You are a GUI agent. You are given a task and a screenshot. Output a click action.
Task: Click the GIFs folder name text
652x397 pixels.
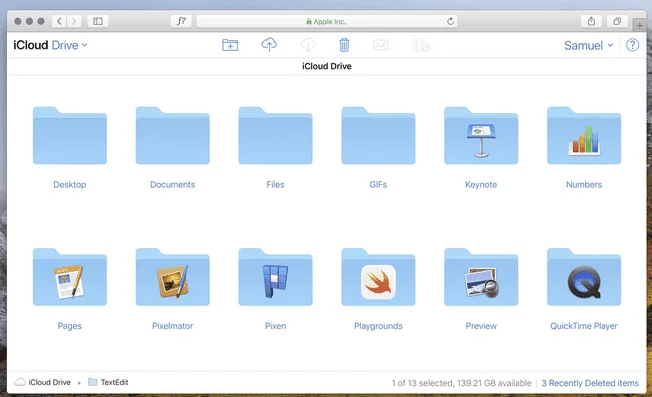click(378, 185)
